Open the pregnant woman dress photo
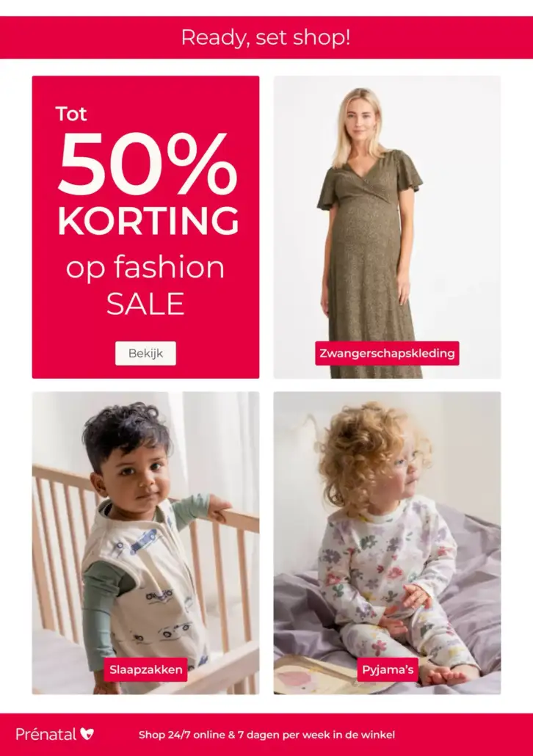This screenshot has height=756, width=533. pos(387,227)
